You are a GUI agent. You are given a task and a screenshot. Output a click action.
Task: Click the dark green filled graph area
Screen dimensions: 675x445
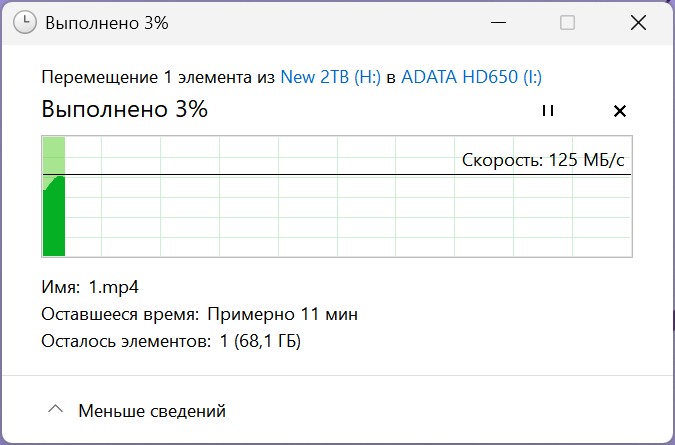pos(54,219)
